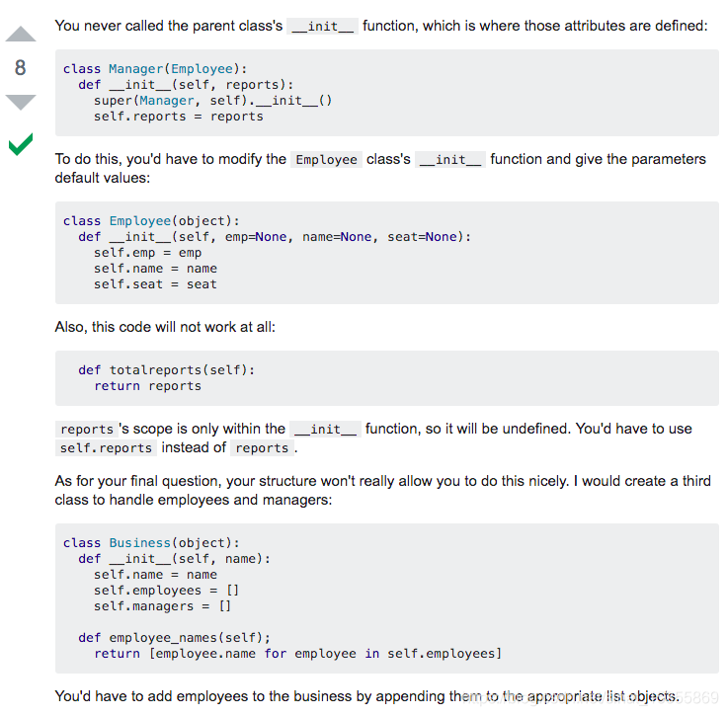Click the line 'self.managers = []'
The image size is (728, 716).
click(163, 606)
